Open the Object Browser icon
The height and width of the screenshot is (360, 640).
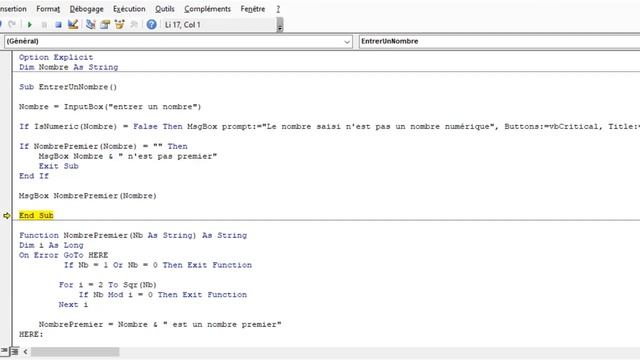[119, 24]
